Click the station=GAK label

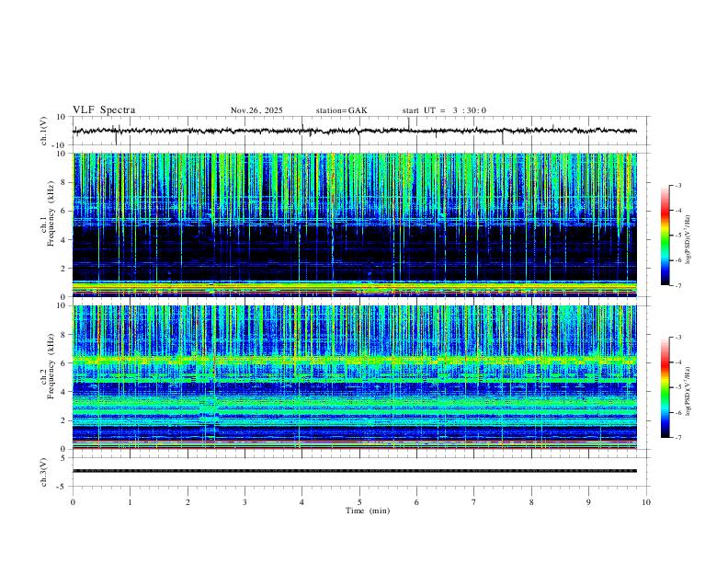342,110
